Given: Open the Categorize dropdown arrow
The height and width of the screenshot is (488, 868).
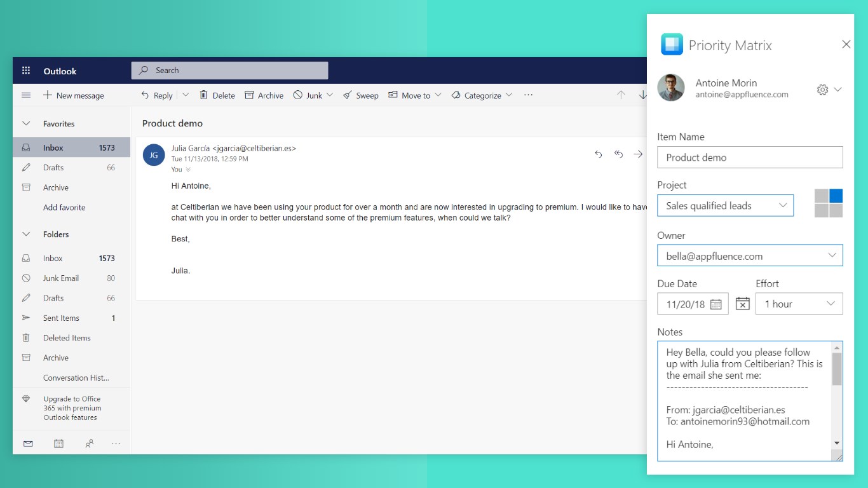Looking at the screenshot, I should click(508, 95).
